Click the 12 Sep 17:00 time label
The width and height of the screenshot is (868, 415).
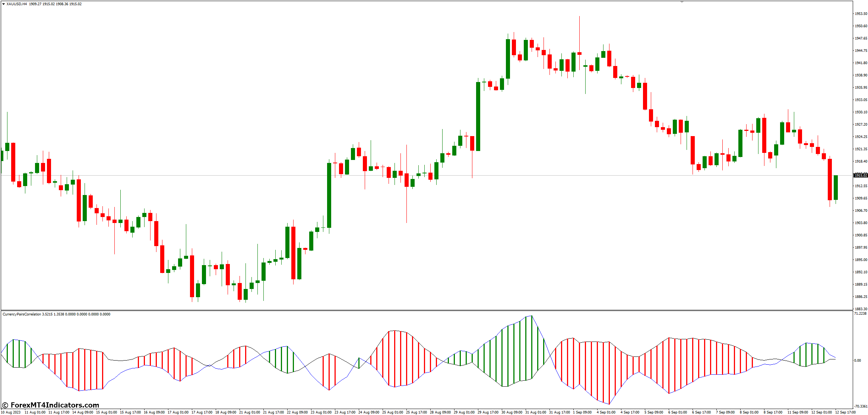pyautogui.click(x=845, y=412)
